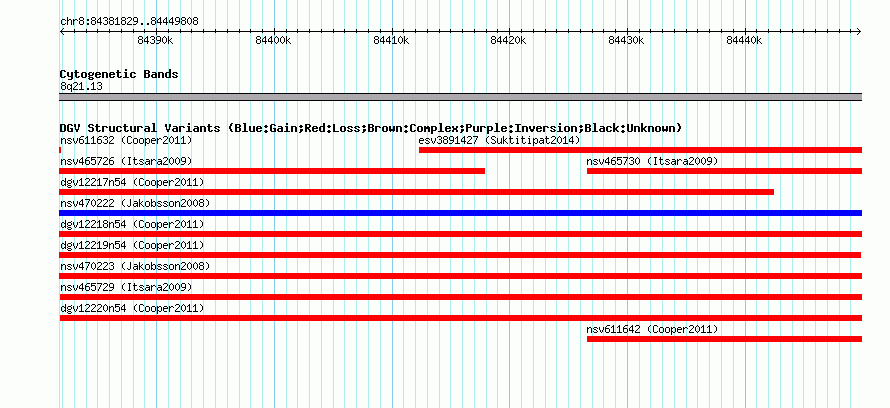Viewport: 890px width, 408px height.
Task: Click the red loss bar under esv3891427
Action: click(640, 150)
